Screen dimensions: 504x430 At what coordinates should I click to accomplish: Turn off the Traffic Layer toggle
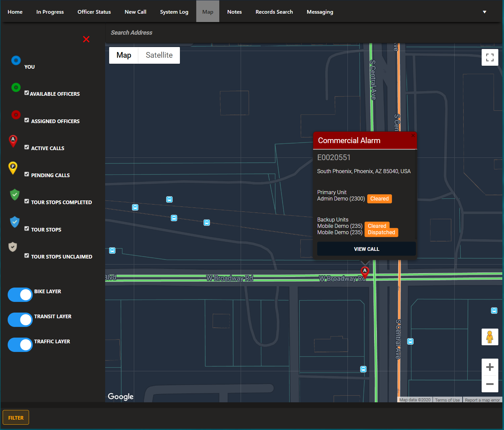20,345
